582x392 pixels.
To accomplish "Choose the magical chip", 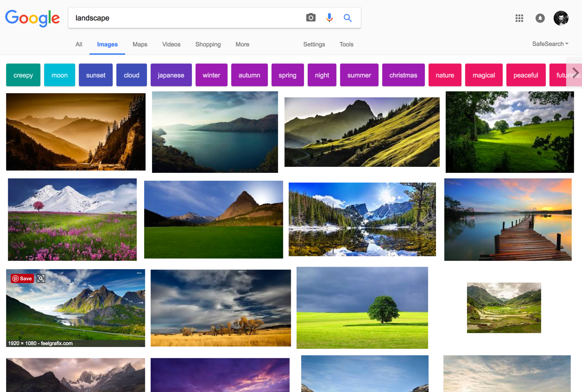I will tap(484, 75).
